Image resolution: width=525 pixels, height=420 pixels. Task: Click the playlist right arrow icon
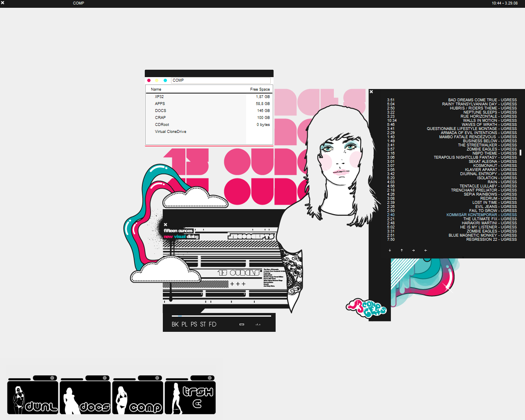(413, 250)
